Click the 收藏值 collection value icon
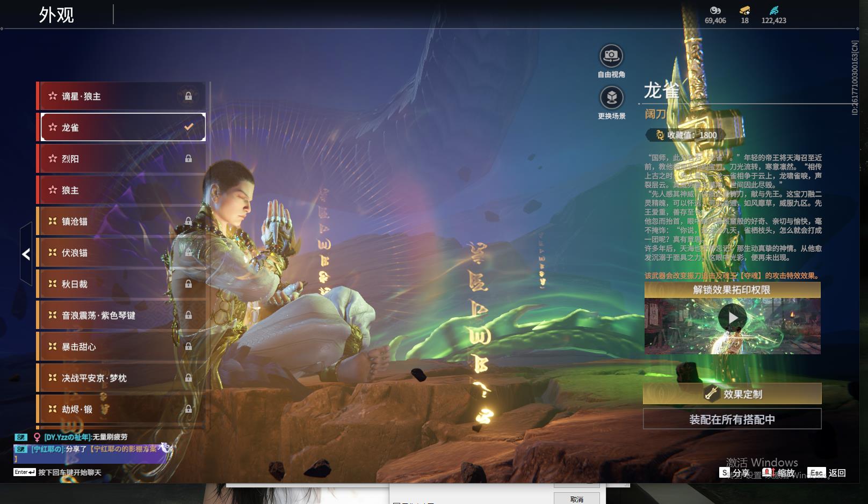The image size is (868, 504). tap(660, 135)
